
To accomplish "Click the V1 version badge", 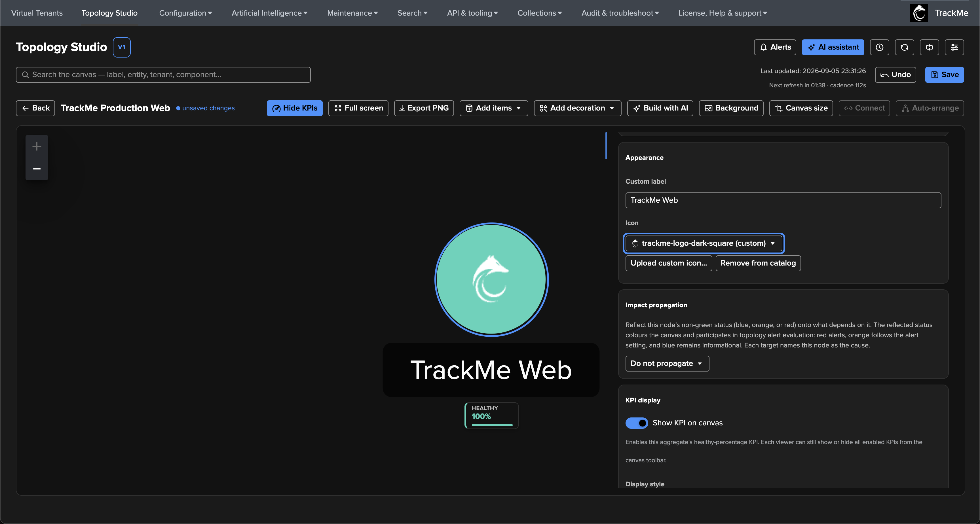I will [x=122, y=47].
